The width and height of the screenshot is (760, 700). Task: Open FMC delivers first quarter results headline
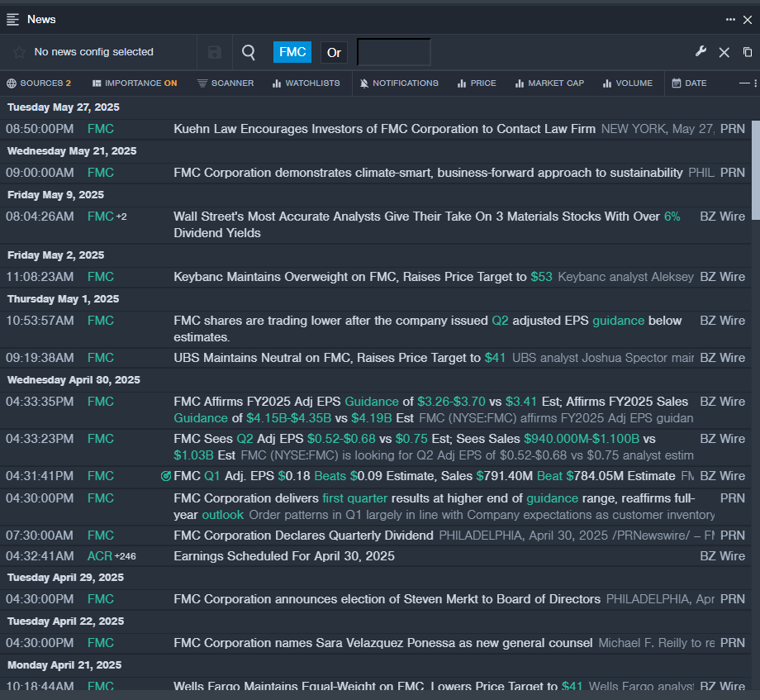[435, 507]
